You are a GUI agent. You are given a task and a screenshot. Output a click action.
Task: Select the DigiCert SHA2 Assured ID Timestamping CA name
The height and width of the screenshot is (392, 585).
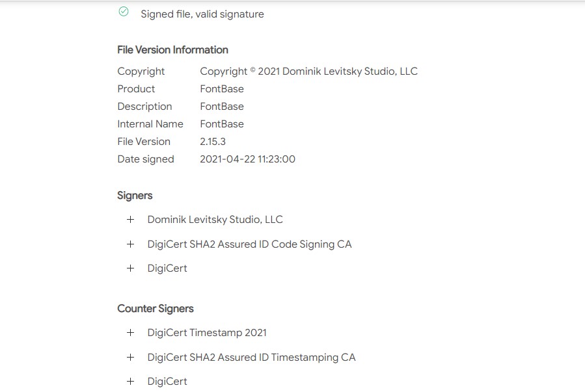click(x=251, y=358)
